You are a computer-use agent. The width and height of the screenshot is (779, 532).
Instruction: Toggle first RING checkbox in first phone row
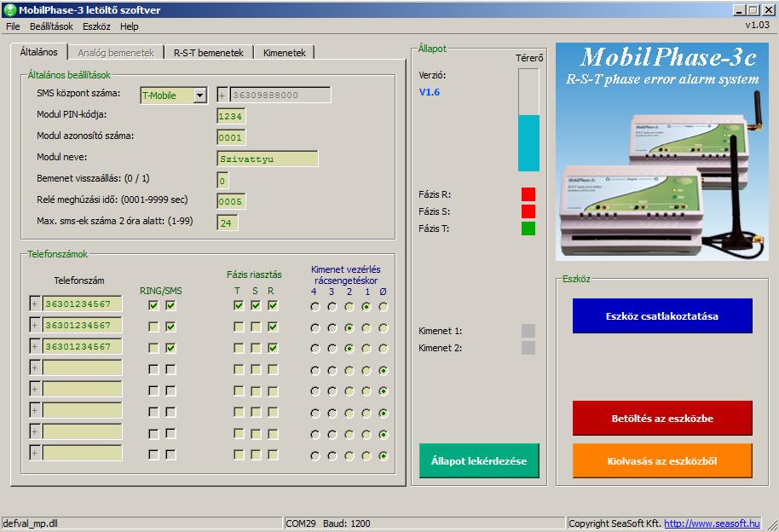[x=153, y=305]
